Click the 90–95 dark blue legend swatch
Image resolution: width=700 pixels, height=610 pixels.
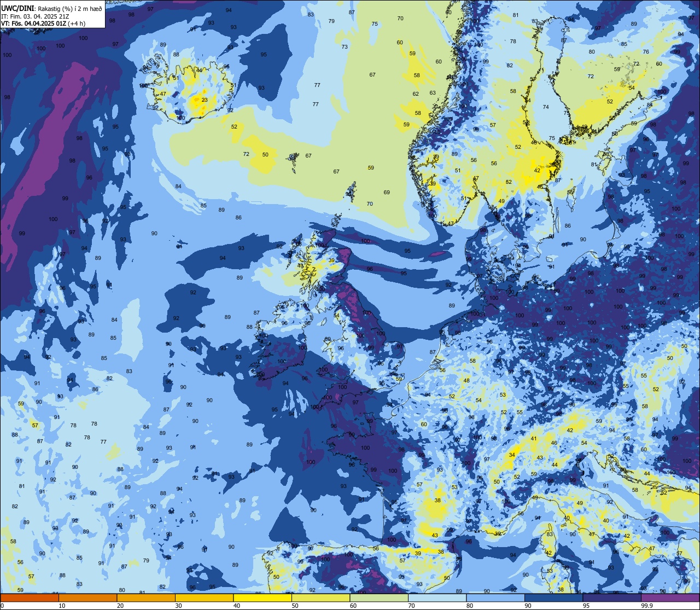[x=553, y=597]
